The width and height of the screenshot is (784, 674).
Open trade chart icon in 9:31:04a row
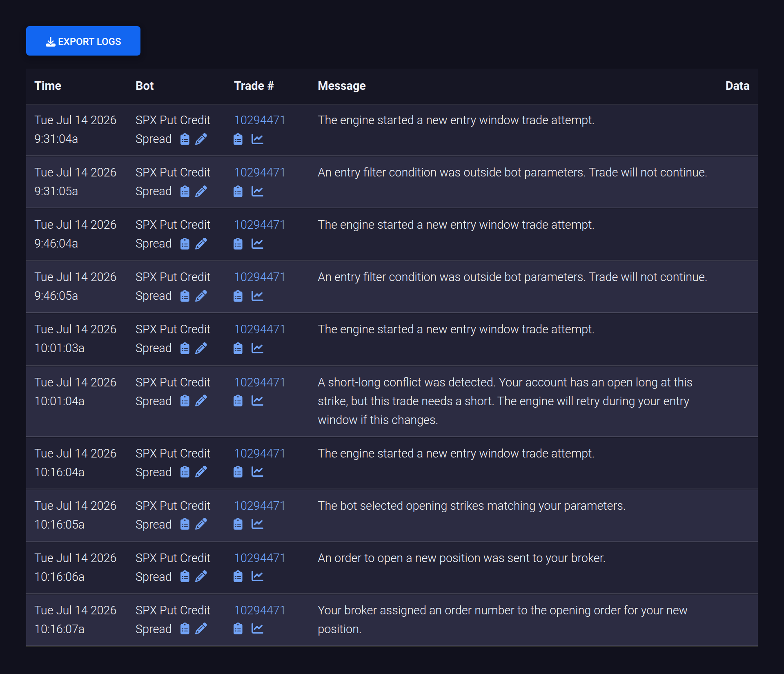coord(257,139)
